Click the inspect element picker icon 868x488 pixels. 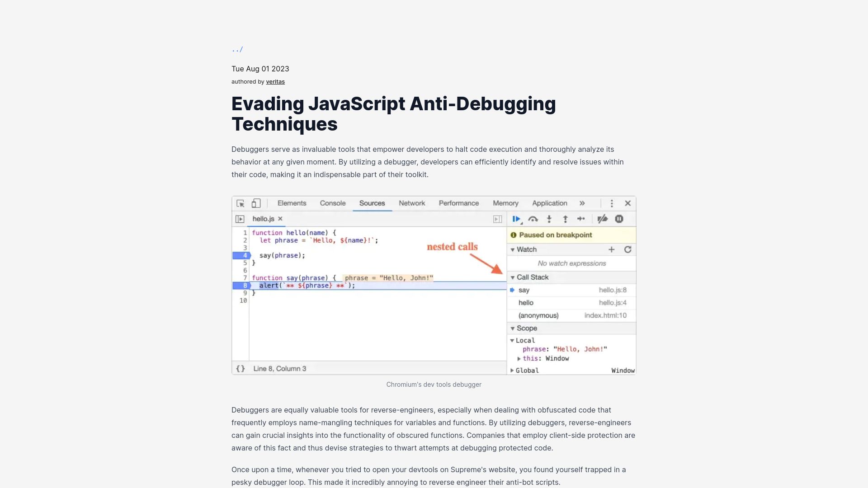point(241,203)
